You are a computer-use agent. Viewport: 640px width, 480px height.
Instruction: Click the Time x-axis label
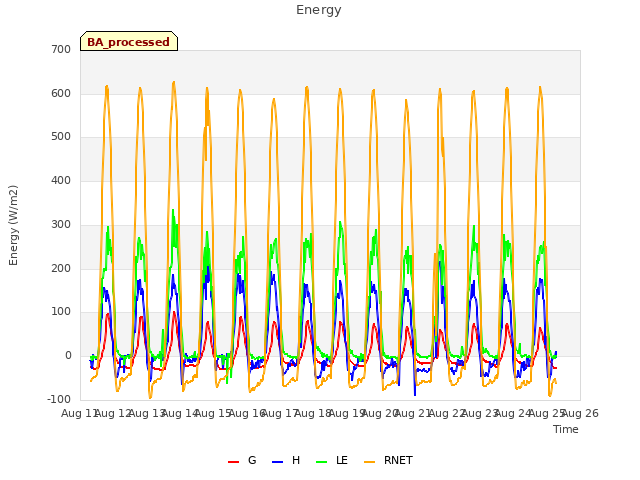tap(566, 429)
